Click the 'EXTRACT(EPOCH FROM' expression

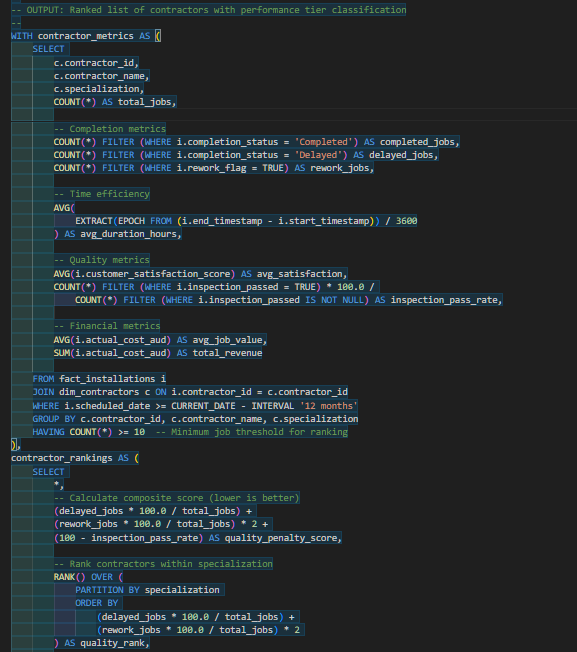(x=123, y=221)
